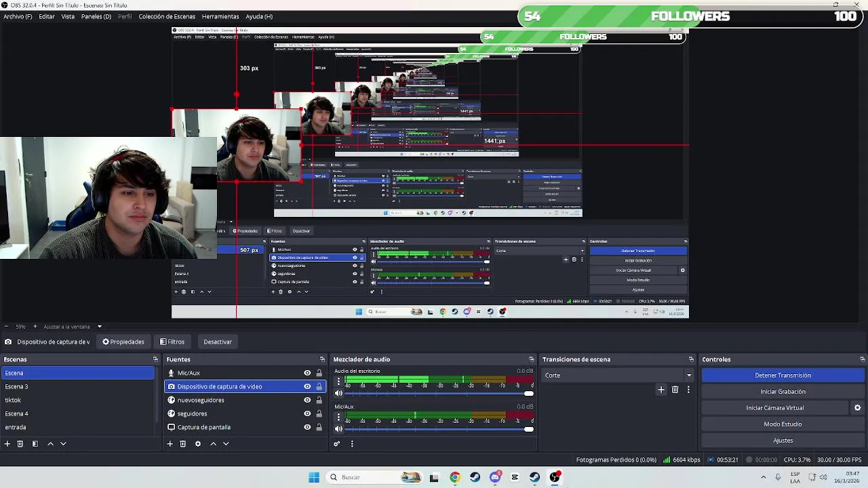Move scene down with arrow icon
This screenshot has height=488, width=868.
[63, 443]
